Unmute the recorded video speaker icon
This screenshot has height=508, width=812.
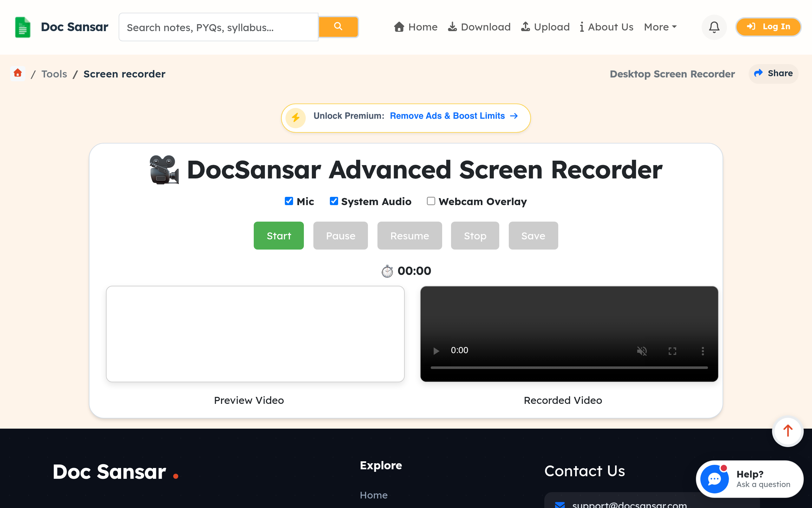click(x=642, y=351)
